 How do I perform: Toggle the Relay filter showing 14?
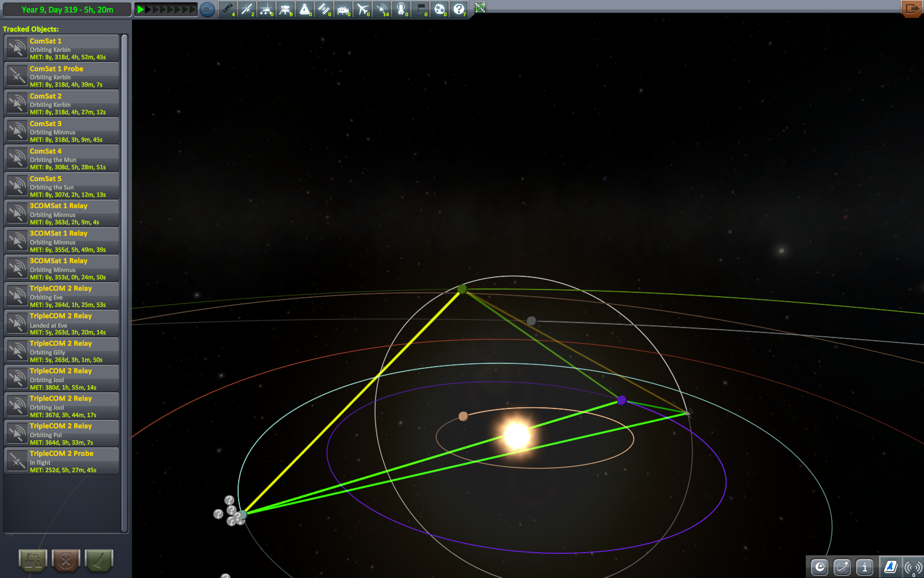coord(382,9)
